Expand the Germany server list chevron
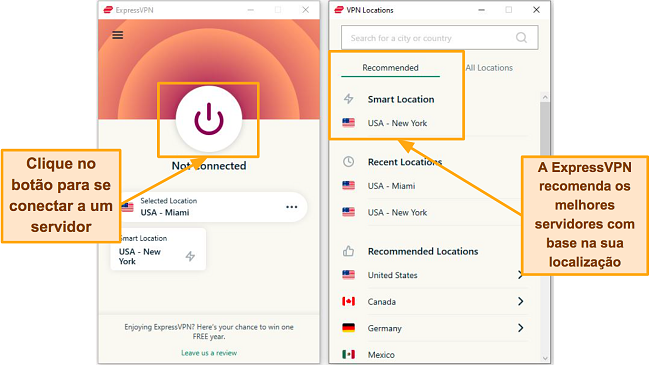Viewport: 650px width, 365px height. tap(521, 328)
